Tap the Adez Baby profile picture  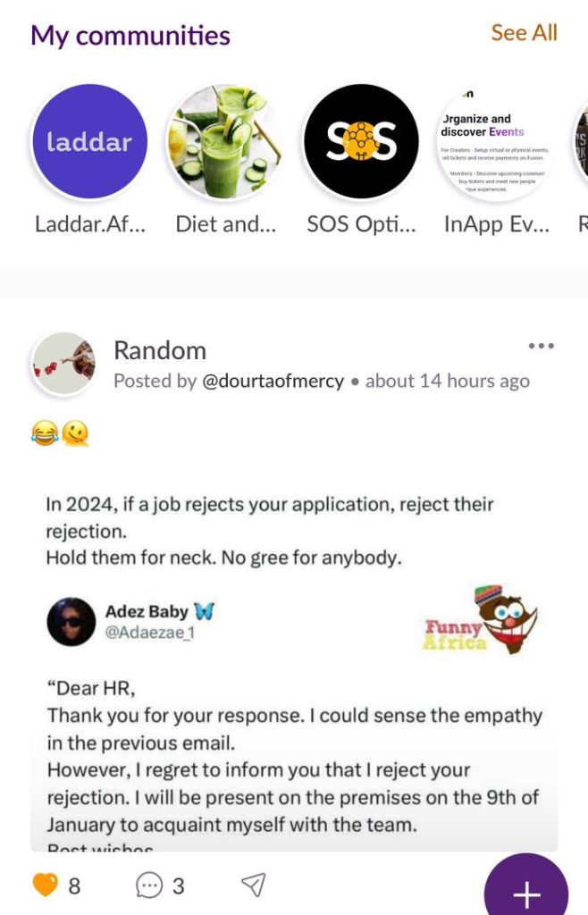(71, 622)
